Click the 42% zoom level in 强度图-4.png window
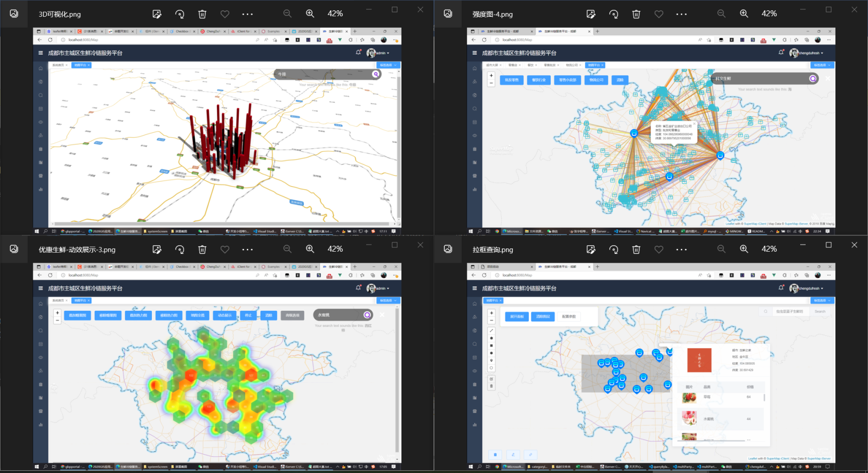 click(x=769, y=14)
